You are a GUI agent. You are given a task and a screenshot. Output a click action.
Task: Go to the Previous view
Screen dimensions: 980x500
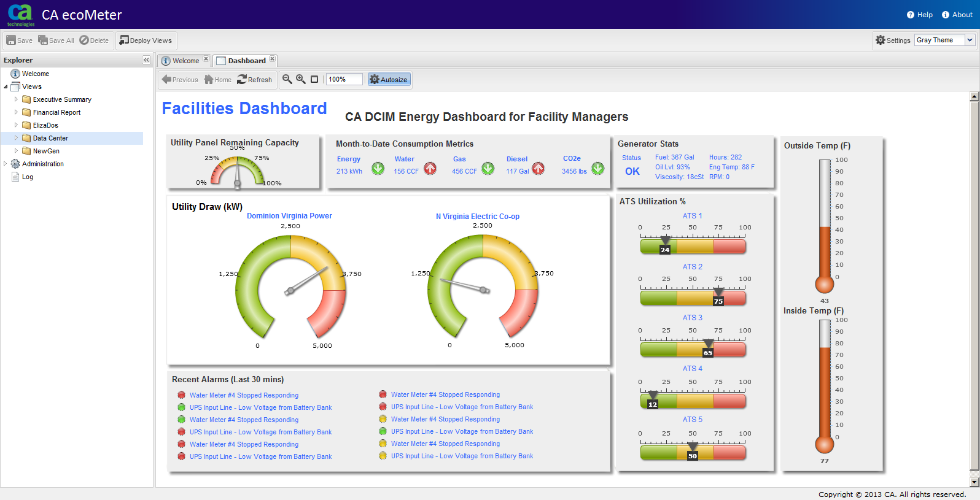pyautogui.click(x=180, y=80)
